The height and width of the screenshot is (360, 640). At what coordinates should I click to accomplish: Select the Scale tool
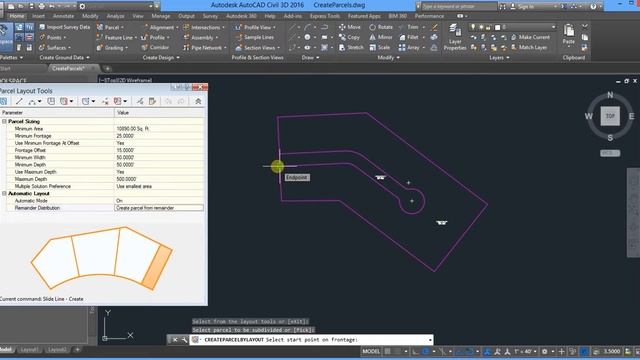380,47
